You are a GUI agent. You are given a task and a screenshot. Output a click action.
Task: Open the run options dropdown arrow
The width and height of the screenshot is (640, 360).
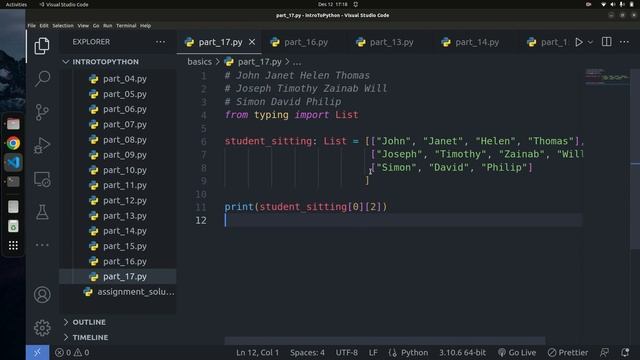point(590,42)
